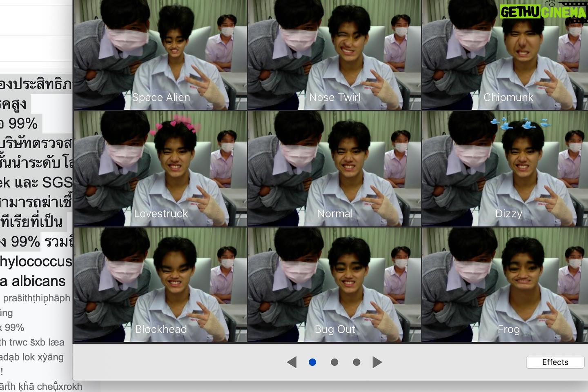Select the Blockhead effect thumbnail
The image size is (588, 392).
[x=160, y=285]
